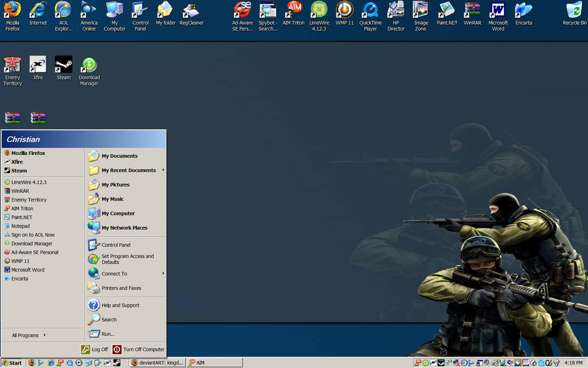Open Download Manager in the Start menu list
This screenshot has width=588, height=368.
pyautogui.click(x=43, y=243)
